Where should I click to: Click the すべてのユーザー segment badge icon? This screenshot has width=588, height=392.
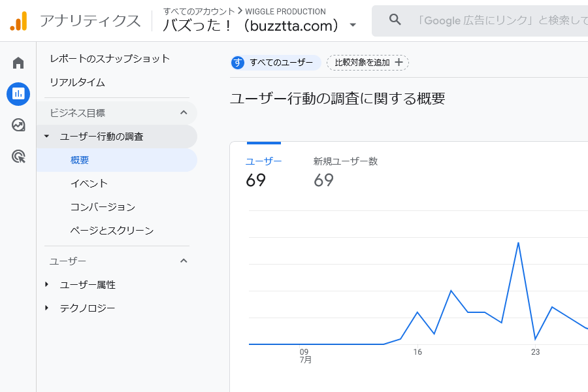(x=238, y=63)
